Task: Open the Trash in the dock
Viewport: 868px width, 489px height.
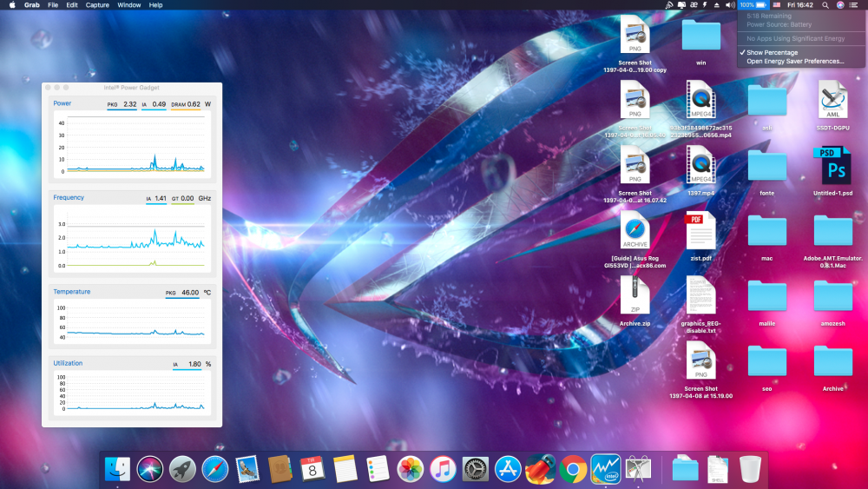Action: (x=750, y=470)
